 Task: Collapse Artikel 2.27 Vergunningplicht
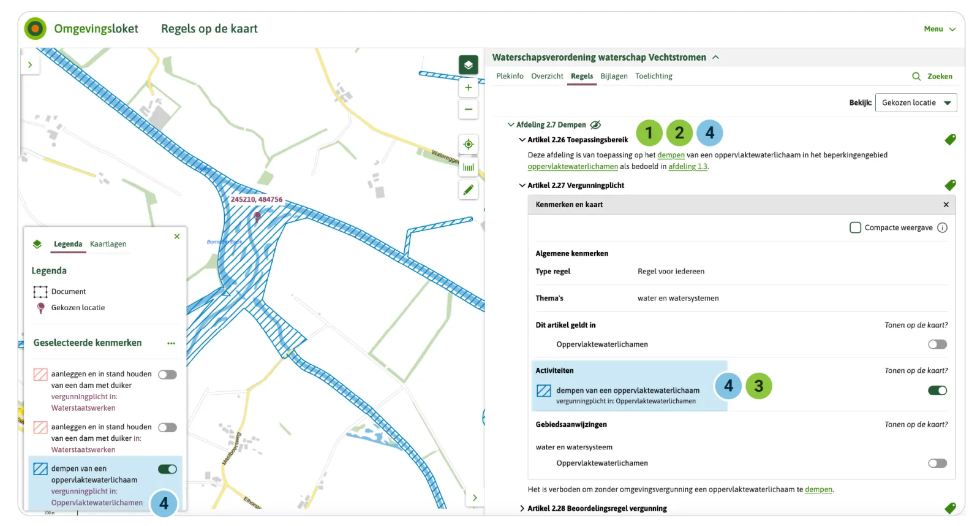click(x=522, y=185)
